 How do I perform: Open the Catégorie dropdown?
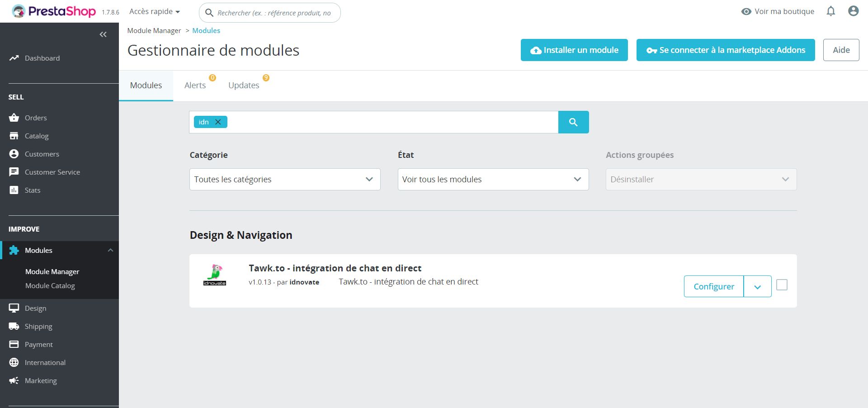click(285, 180)
